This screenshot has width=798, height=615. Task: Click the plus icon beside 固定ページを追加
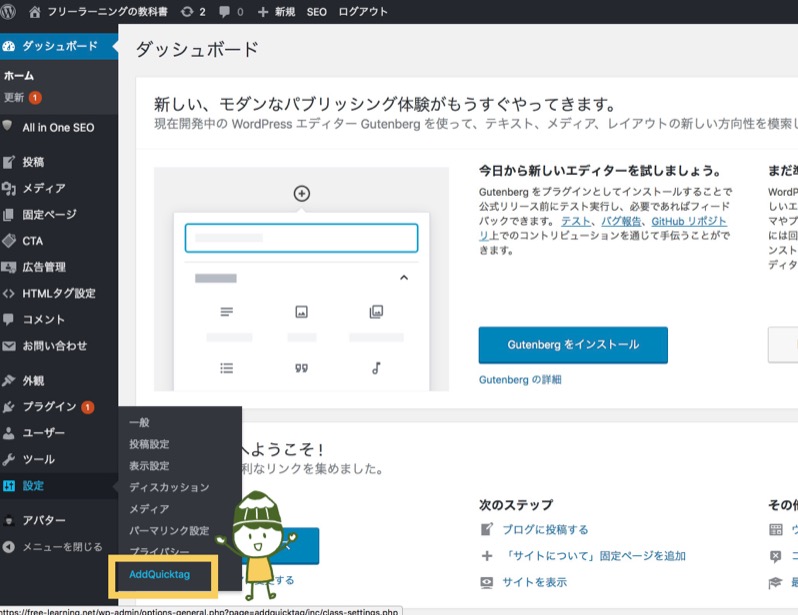tap(487, 556)
